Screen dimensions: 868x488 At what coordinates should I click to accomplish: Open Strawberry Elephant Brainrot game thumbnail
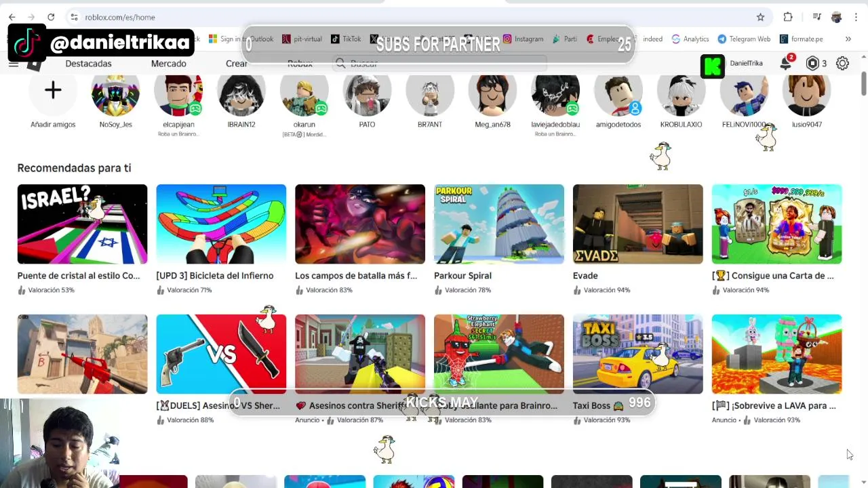pos(499,354)
